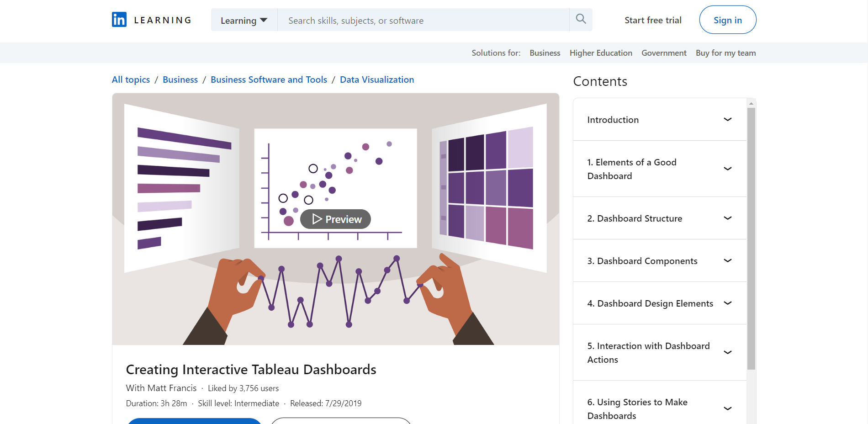Play the course Preview video

click(x=336, y=219)
